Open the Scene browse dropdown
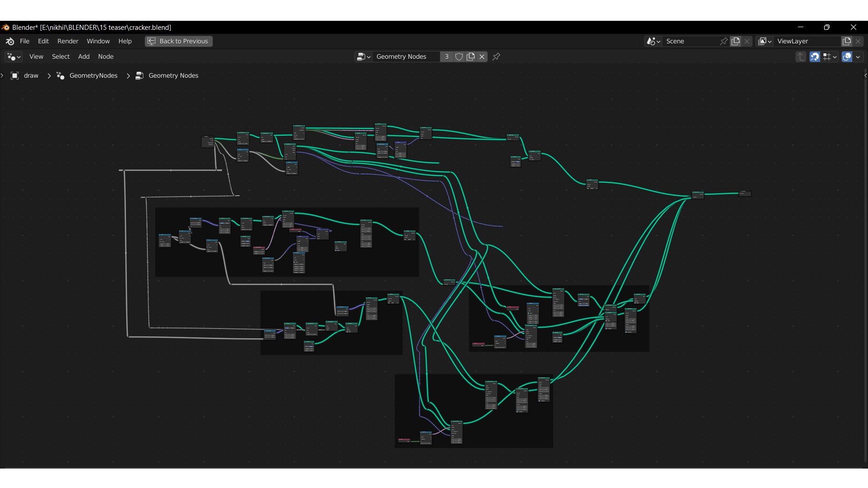 tap(653, 41)
